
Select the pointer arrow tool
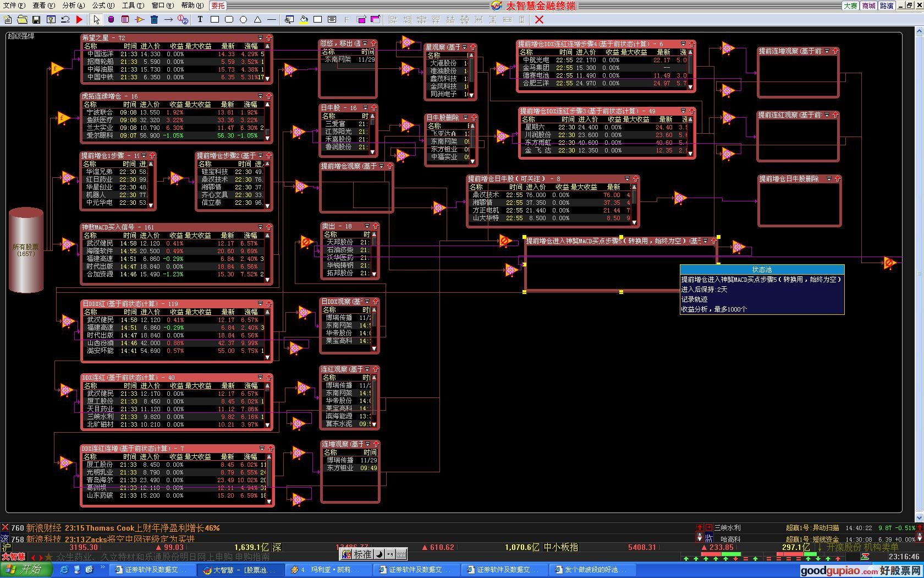(x=97, y=19)
